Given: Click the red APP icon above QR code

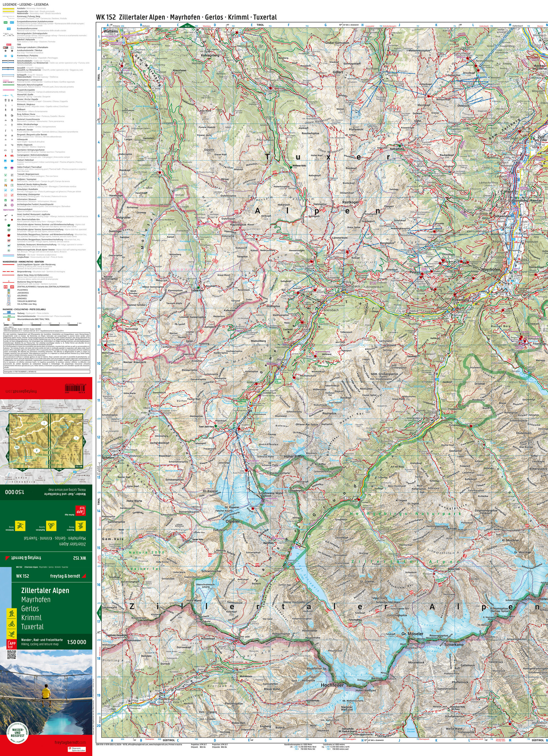Looking at the screenshot, I should coord(12,644).
